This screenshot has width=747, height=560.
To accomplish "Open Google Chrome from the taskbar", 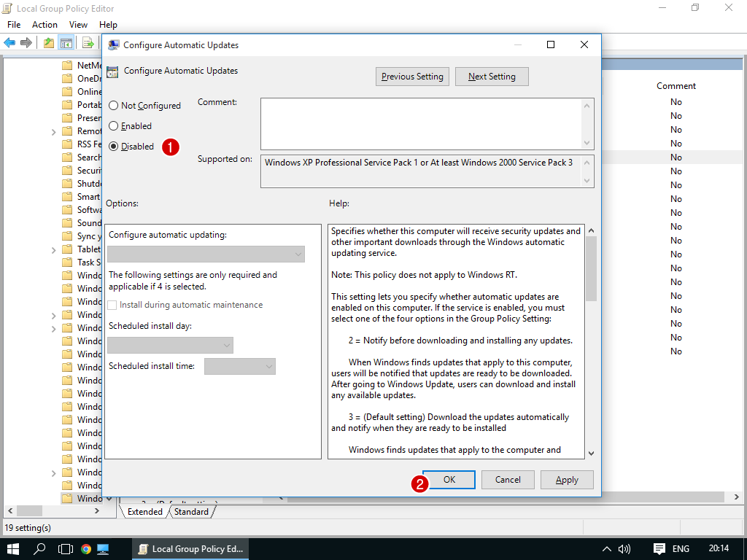I will click(85, 548).
